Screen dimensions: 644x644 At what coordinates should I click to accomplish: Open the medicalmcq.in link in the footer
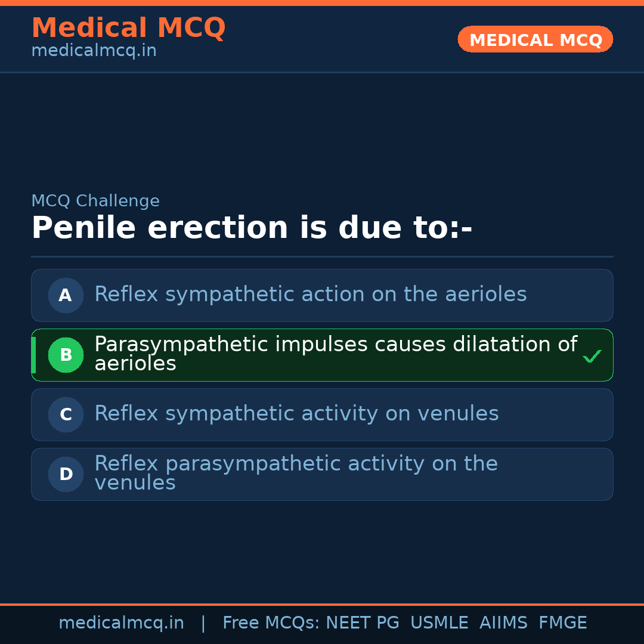pyautogui.click(x=121, y=623)
